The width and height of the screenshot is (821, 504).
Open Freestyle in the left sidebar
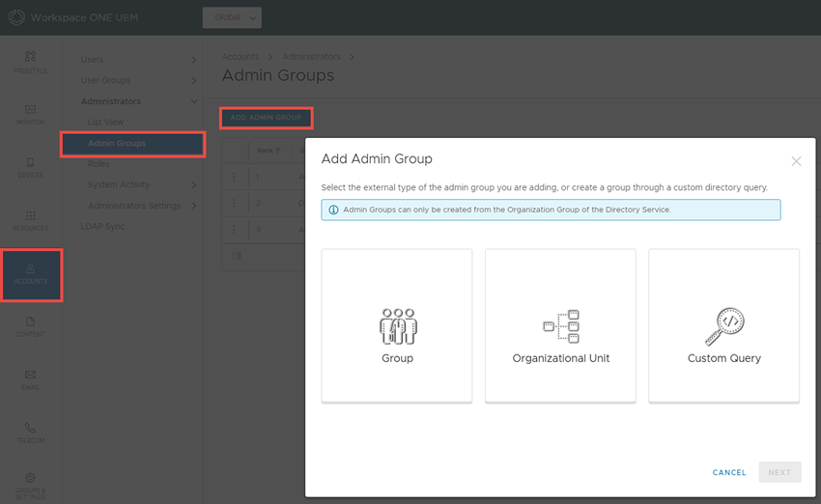(30, 63)
